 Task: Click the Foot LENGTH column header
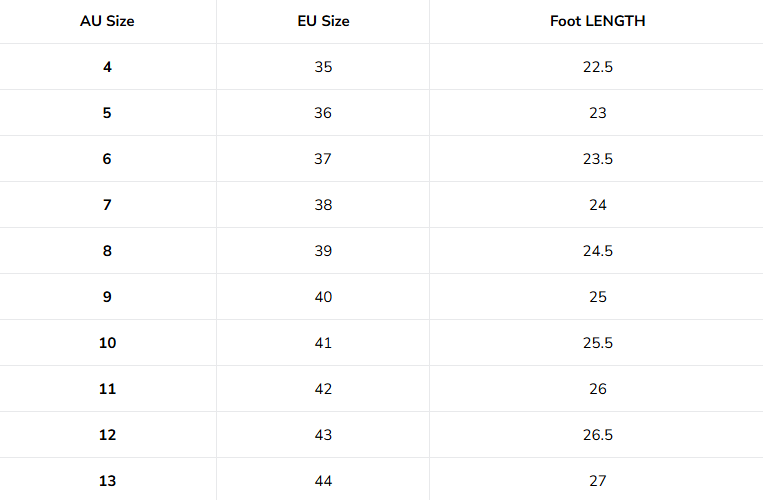click(597, 21)
